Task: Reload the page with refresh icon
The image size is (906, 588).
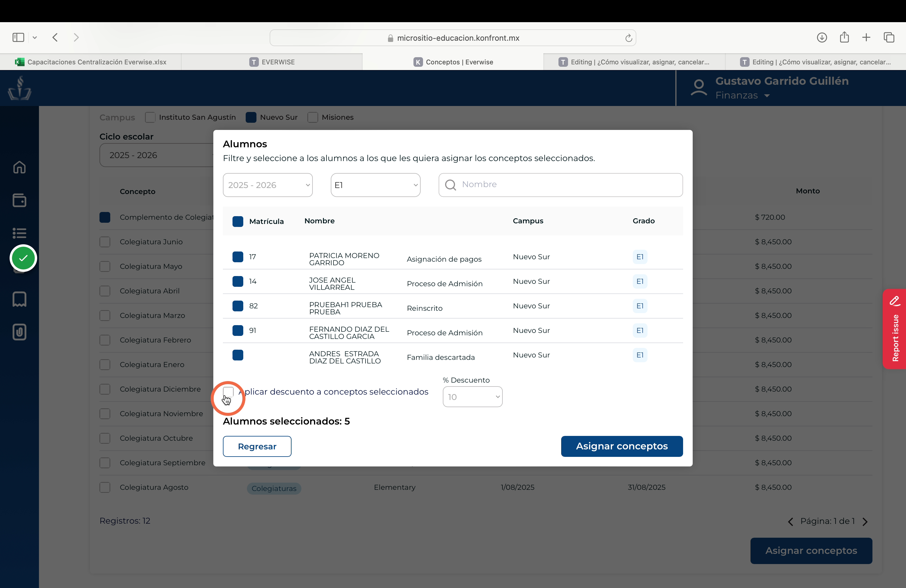Action: pyautogui.click(x=629, y=38)
